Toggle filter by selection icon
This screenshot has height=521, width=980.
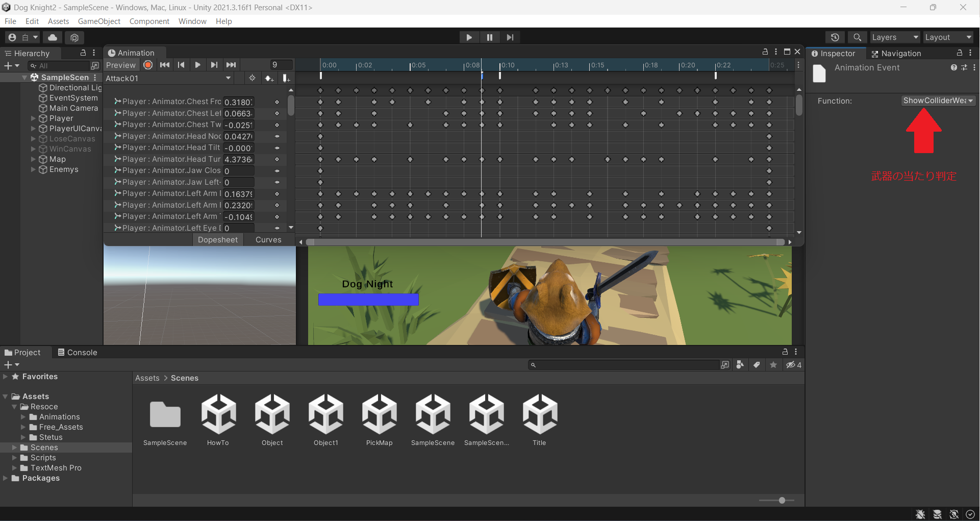(x=252, y=78)
